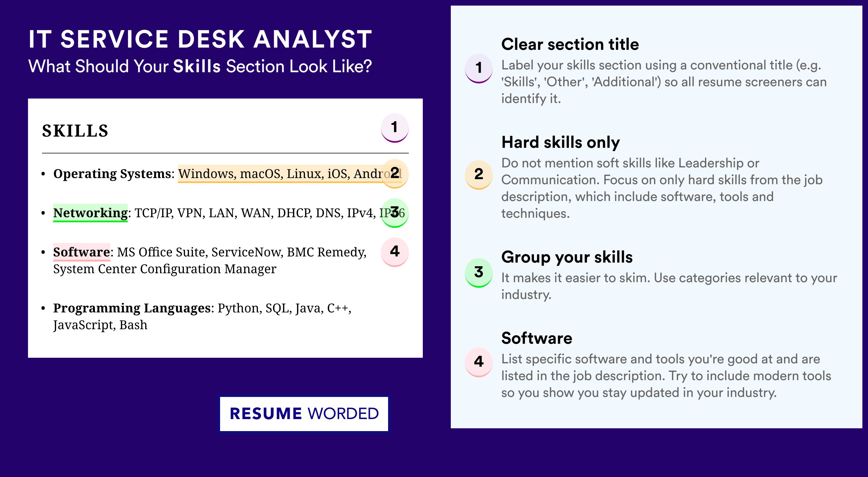The height and width of the screenshot is (477, 868).
Task: Click the number 2 badge beside Hard skills only
Action: pos(479,175)
